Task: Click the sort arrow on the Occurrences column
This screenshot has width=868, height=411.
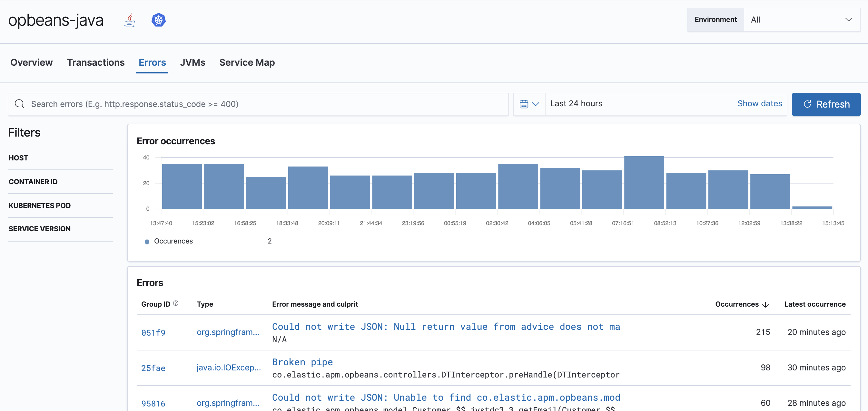Action: pos(765,304)
